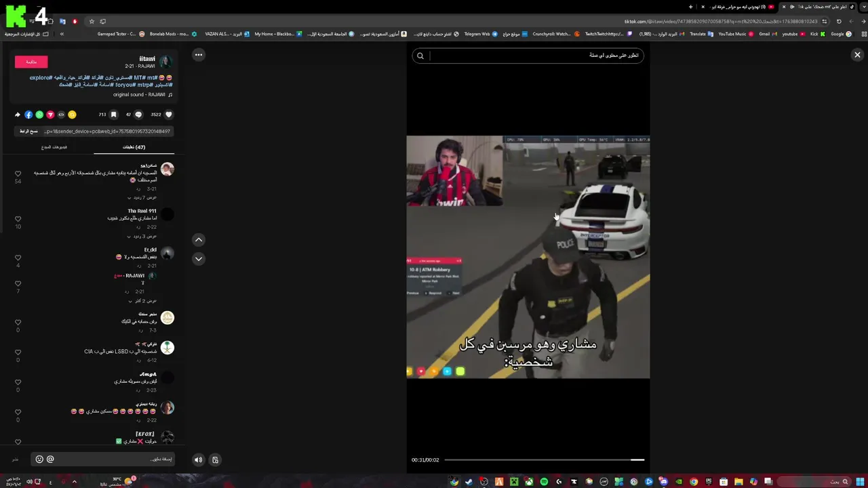Image resolution: width=868 pixels, height=488 pixels.
Task: Expand 3 replies under Tha Real 911
Action: click(142, 236)
